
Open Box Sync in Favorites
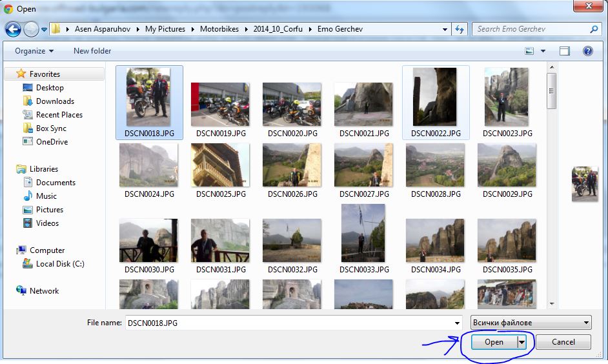point(51,128)
